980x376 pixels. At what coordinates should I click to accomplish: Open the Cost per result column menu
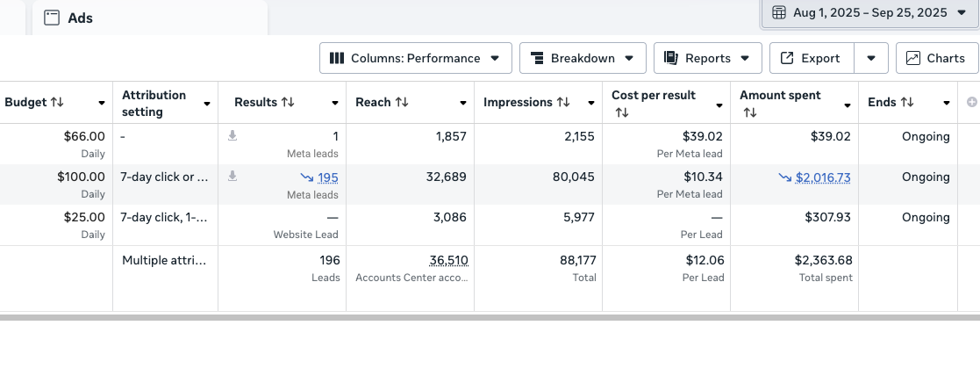pos(719,105)
